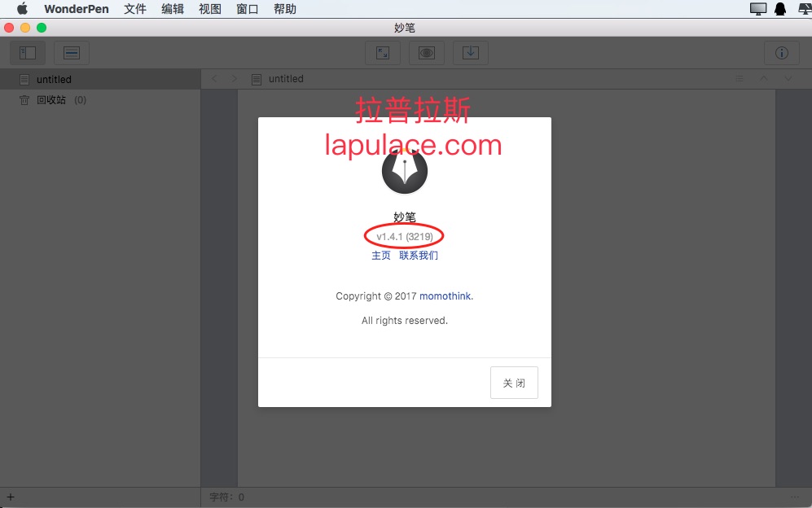
Task: Click the display icon in menu bar
Action: click(x=758, y=9)
